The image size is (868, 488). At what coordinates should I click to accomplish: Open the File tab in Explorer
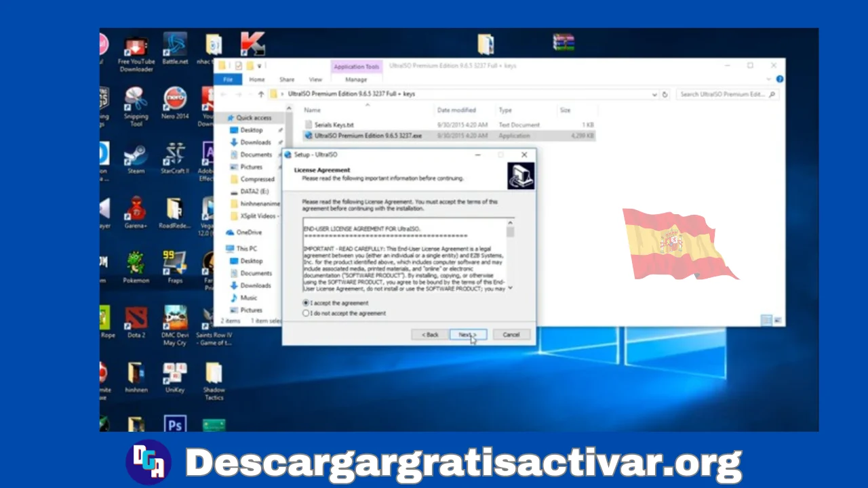point(229,79)
